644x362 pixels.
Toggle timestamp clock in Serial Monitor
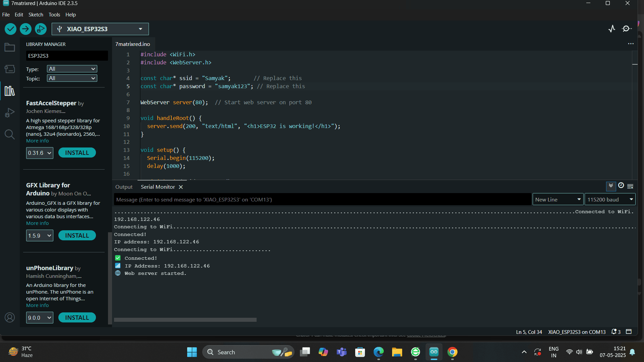point(621,186)
